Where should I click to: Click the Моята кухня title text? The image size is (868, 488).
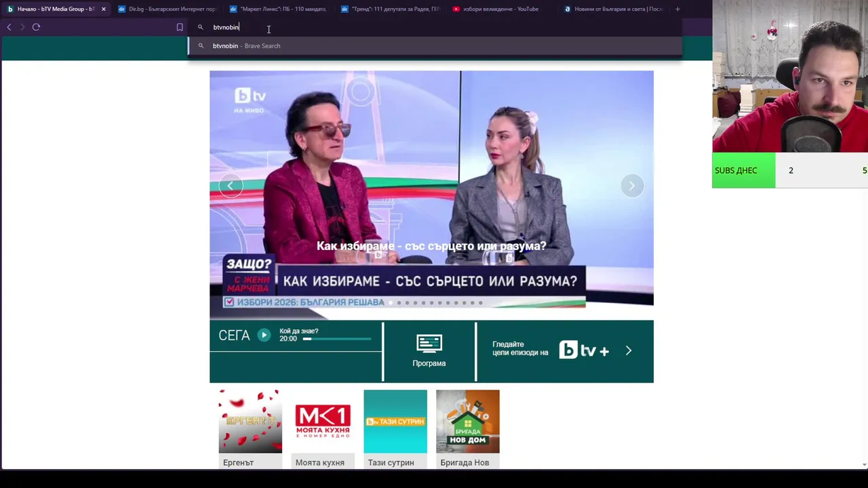(320, 462)
